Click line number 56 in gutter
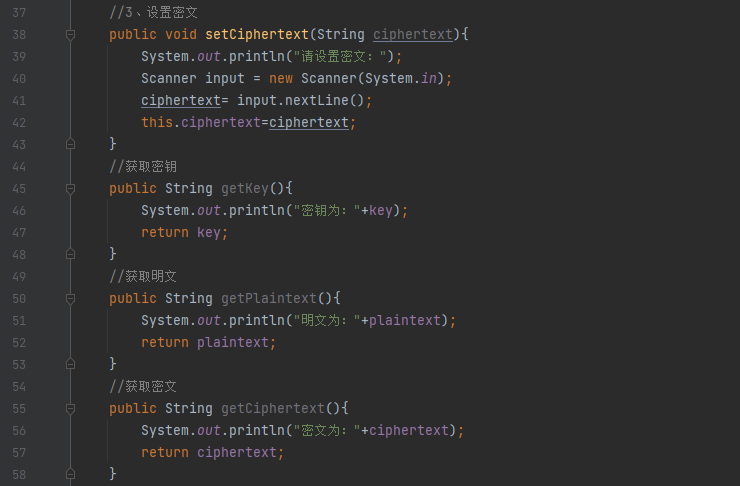Viewport: 740px width, 486px height. 19,431
